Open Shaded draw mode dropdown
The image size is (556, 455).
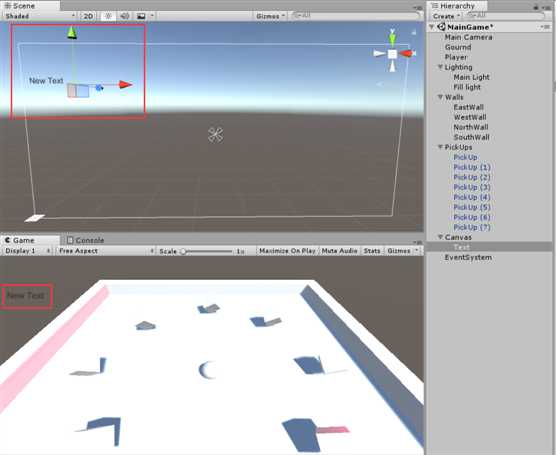(x=40, y=16)
